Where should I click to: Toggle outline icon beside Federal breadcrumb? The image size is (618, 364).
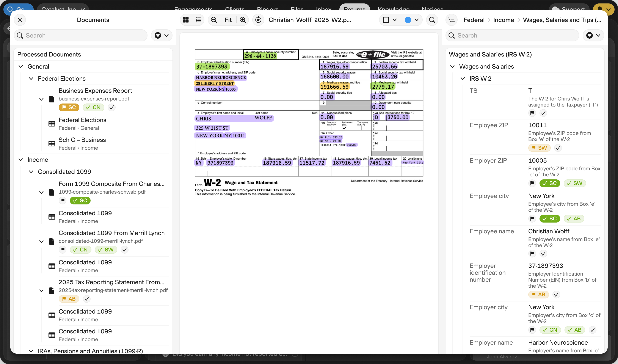(x=452, y=20)
